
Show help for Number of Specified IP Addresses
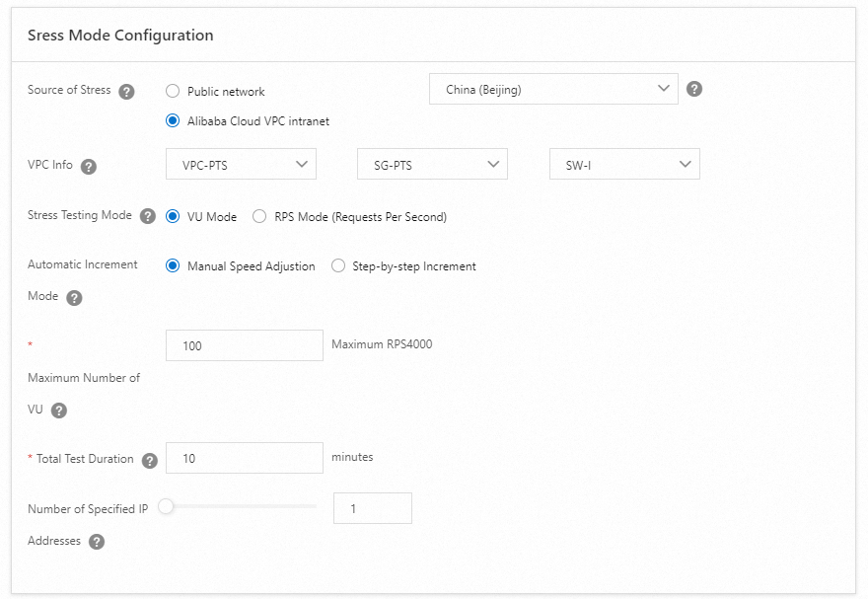click(97, 542)
